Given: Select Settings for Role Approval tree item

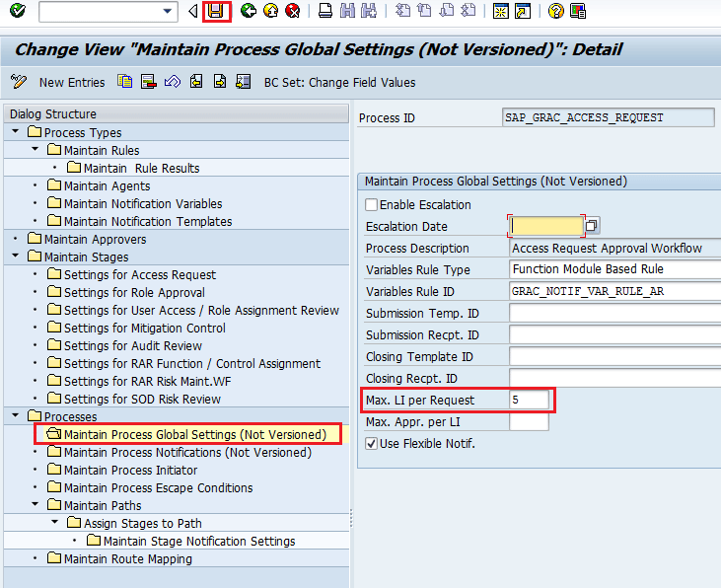Looking at the screenshot, I should (x=134, y=293).
